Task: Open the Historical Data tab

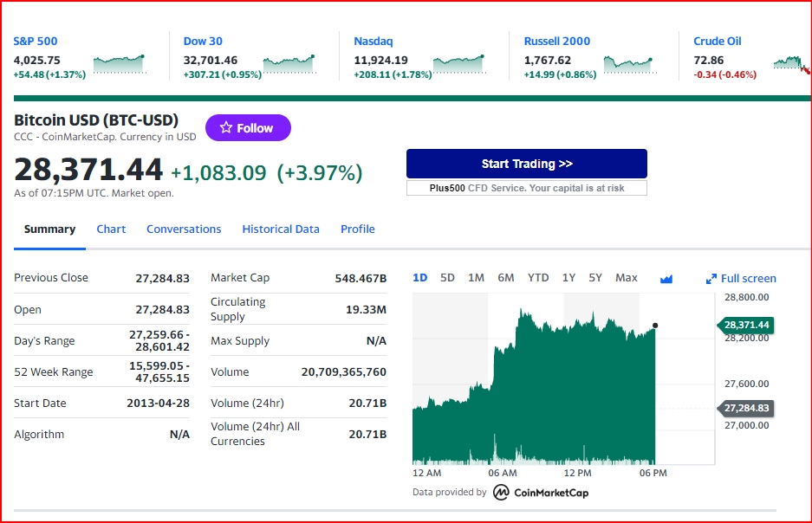Action: click(281, 229)
